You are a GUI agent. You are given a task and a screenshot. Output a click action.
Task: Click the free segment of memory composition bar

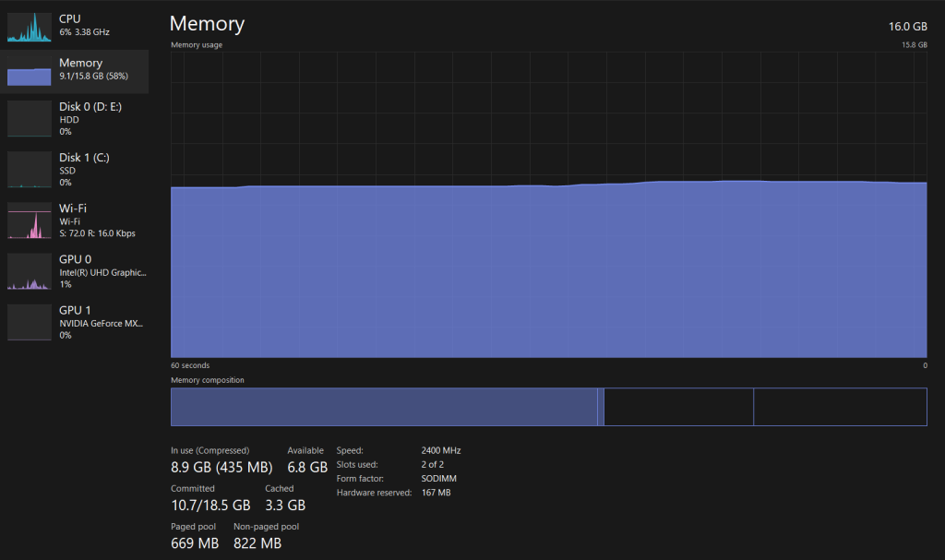pos(840,407)
